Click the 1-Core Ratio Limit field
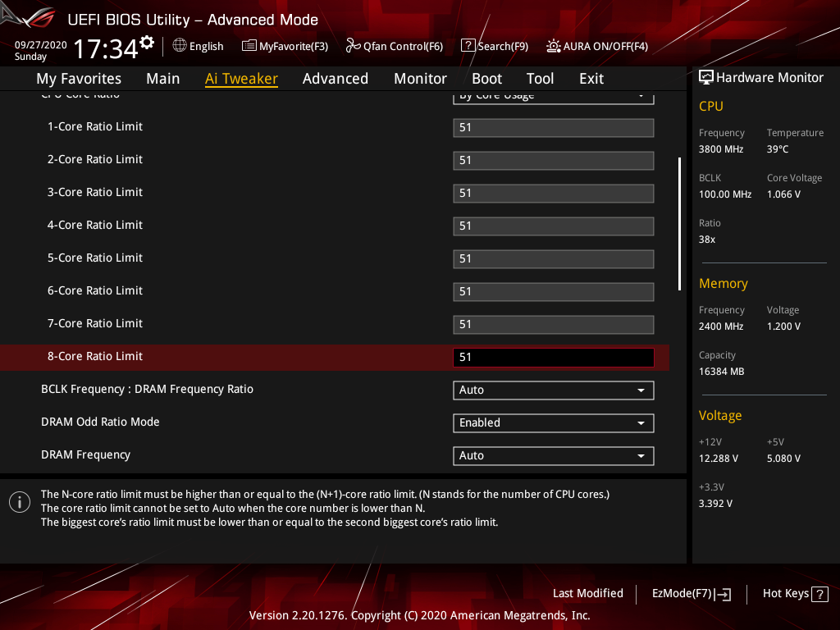 (554, 127)
